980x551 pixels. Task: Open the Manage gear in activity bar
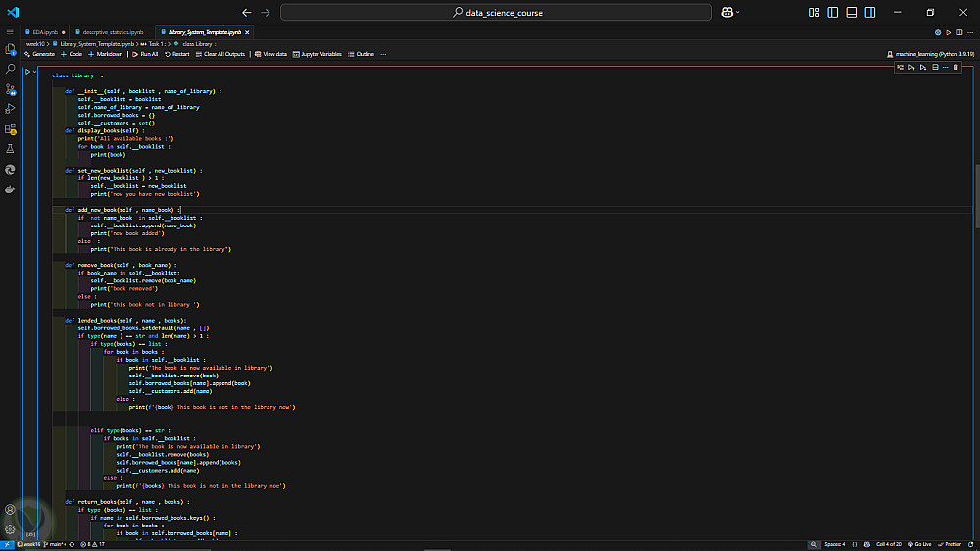coord(10,528)
